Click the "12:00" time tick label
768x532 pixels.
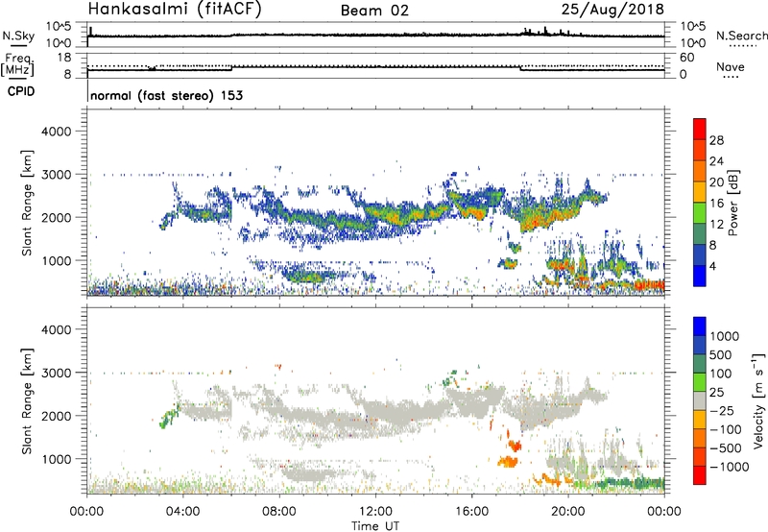click(375, 512)
